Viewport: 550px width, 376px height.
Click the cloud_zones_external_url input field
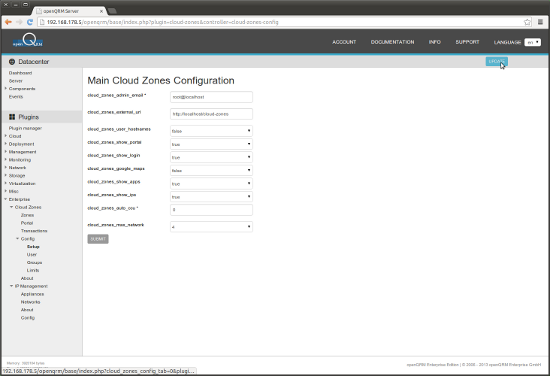pos(211,114)
